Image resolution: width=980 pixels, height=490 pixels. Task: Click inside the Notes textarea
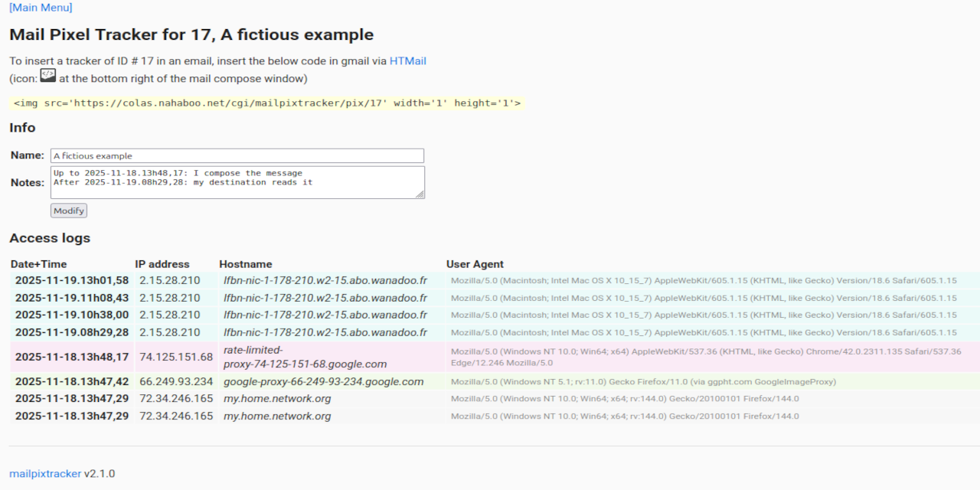point(237,182)
